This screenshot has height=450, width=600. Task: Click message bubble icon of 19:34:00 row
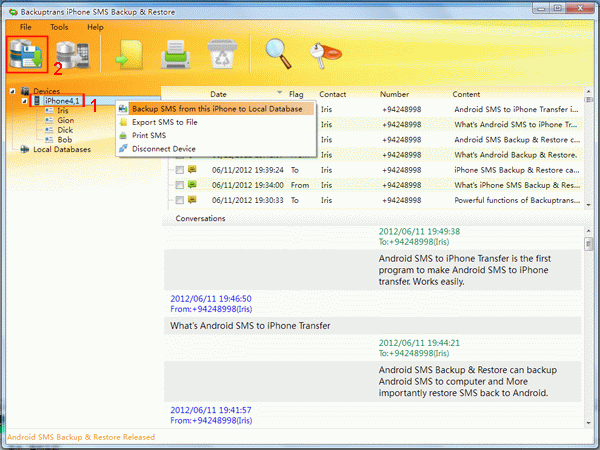coord(192,184)
